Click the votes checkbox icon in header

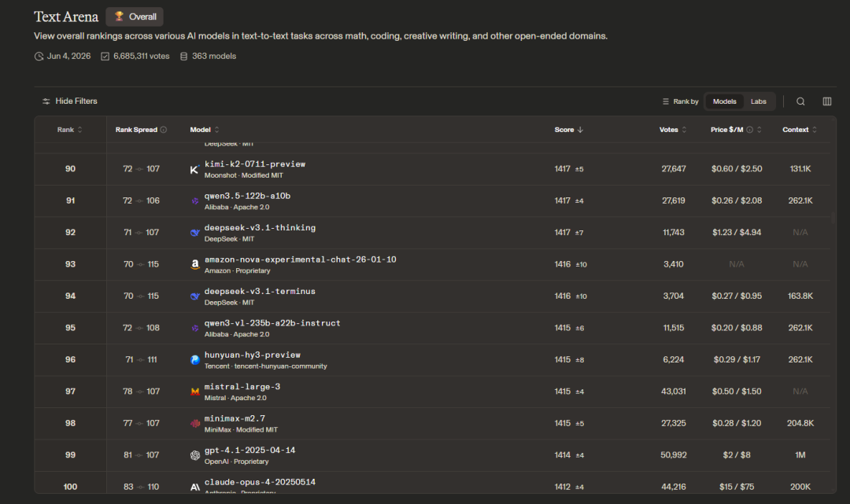tap(105, 57)
